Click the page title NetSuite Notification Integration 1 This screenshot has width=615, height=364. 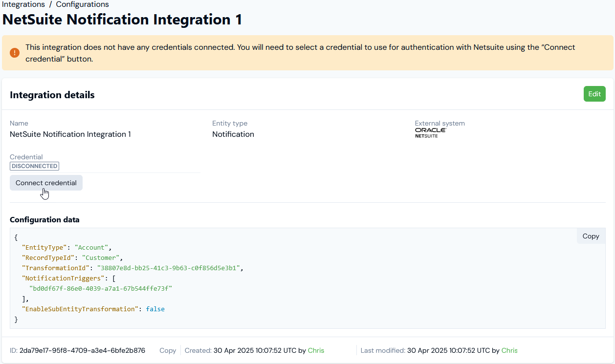coord(122,20)
